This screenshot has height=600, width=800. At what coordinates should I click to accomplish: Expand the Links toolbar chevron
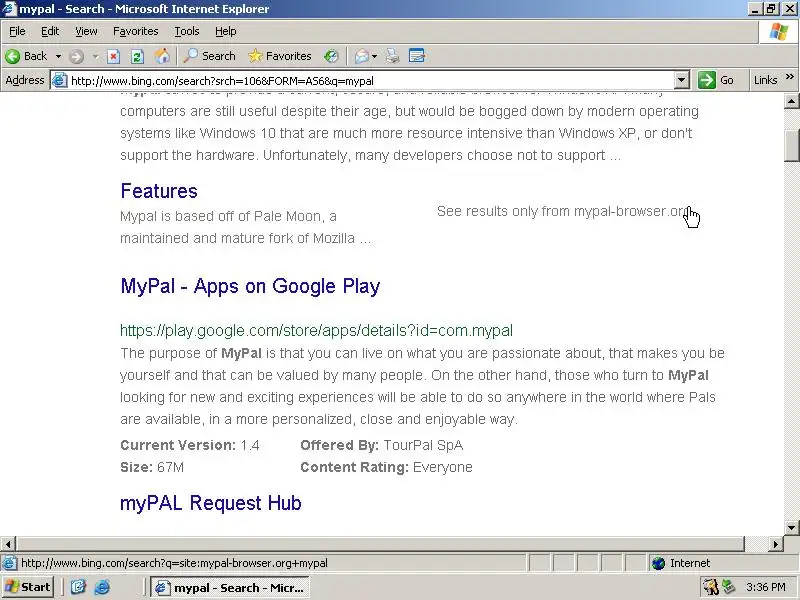[790, 77]
